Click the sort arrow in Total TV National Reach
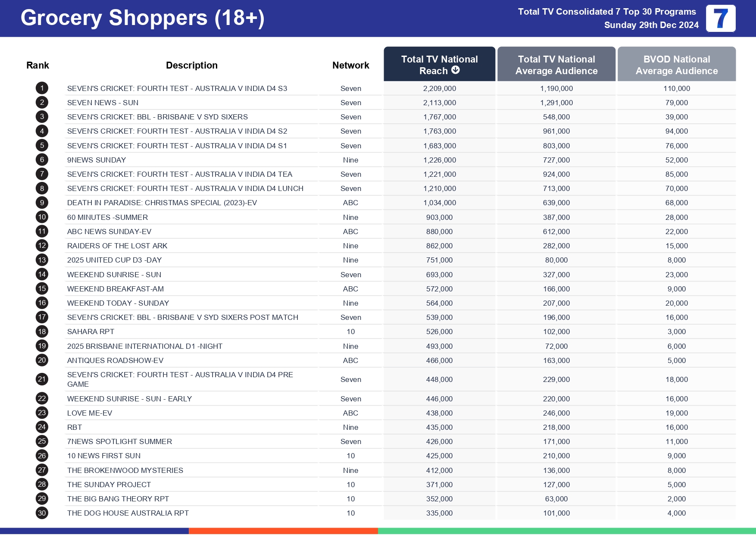 pos(456,70)
